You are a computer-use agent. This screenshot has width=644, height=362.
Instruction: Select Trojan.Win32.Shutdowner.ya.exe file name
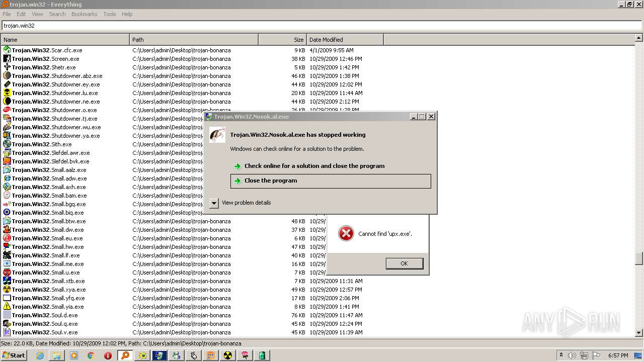pyautogui.click(x=56, y=136)
